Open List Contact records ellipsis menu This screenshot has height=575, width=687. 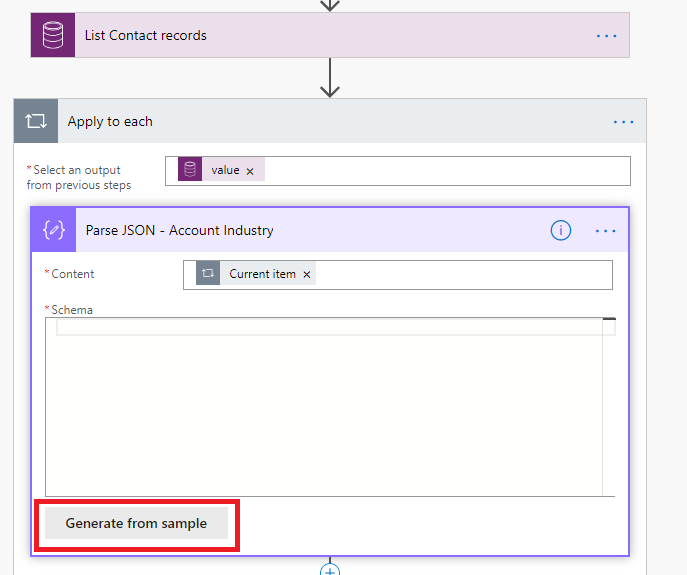click(606, 35)
